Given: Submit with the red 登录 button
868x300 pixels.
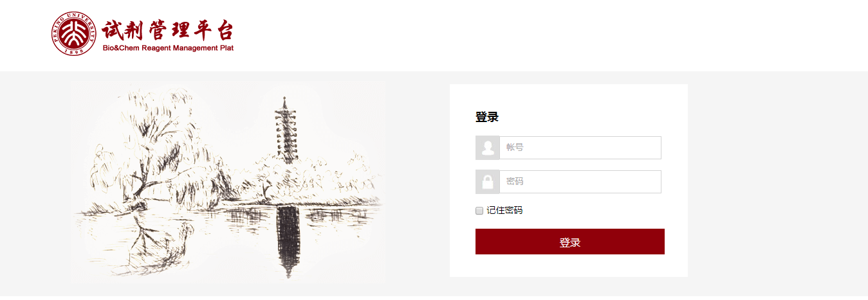Looking at the screenshot, I should point(570,242).
